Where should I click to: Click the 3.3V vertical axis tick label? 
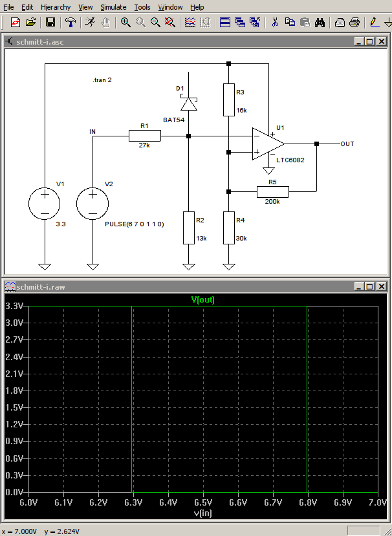pyautogui.click(x=14, y=306)
